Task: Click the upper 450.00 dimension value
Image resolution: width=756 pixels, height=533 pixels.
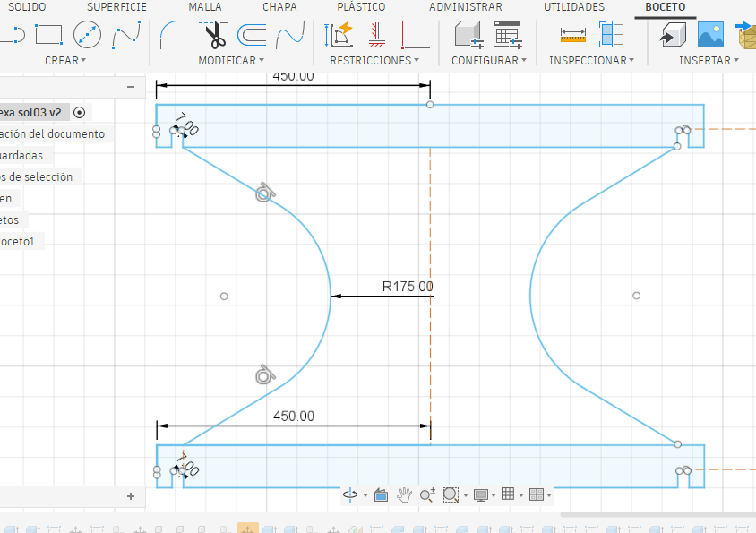Action: tap(293, 76)
